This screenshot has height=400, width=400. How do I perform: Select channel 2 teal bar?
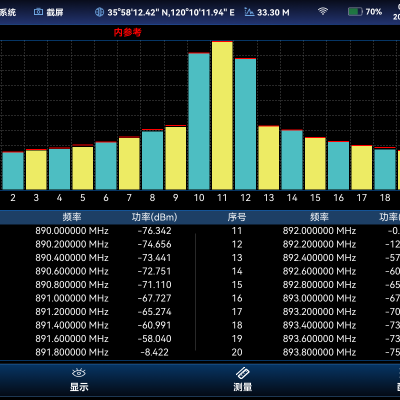tap(13, 171)
